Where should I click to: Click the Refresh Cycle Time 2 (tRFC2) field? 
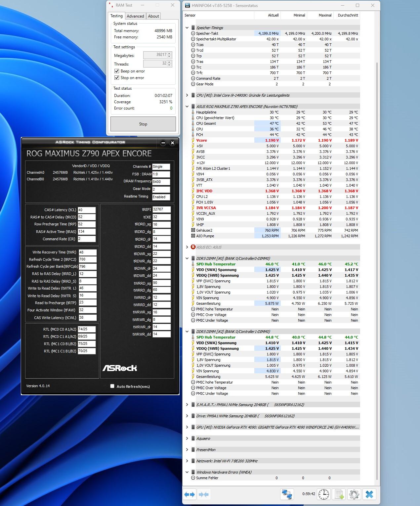[87, 259]
